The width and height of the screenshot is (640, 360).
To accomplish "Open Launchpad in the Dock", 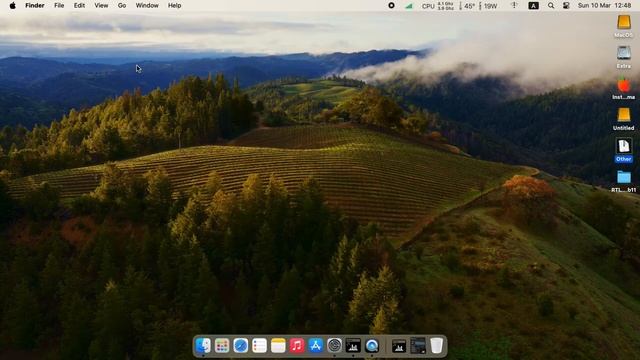I will [222, 346].
